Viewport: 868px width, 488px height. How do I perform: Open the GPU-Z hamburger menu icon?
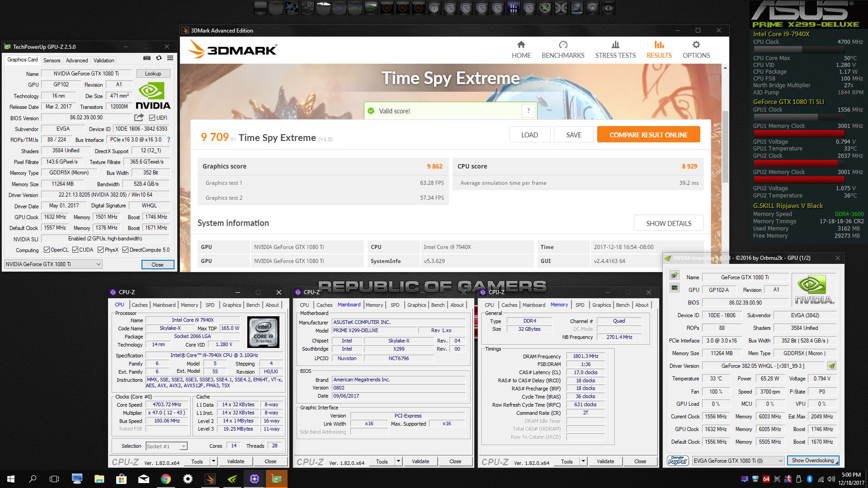click(170, 58)
